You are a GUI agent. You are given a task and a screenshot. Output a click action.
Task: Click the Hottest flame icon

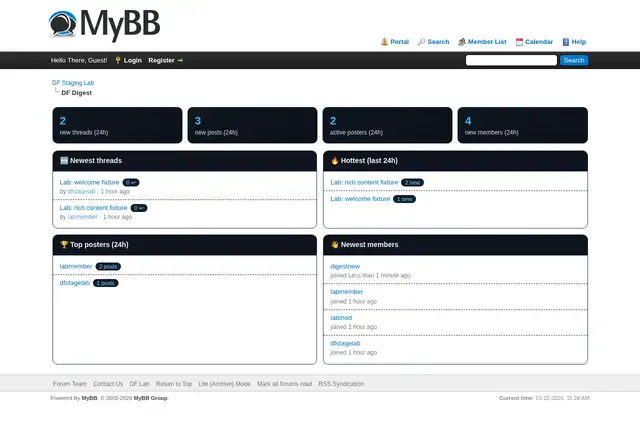pos(335,161)
